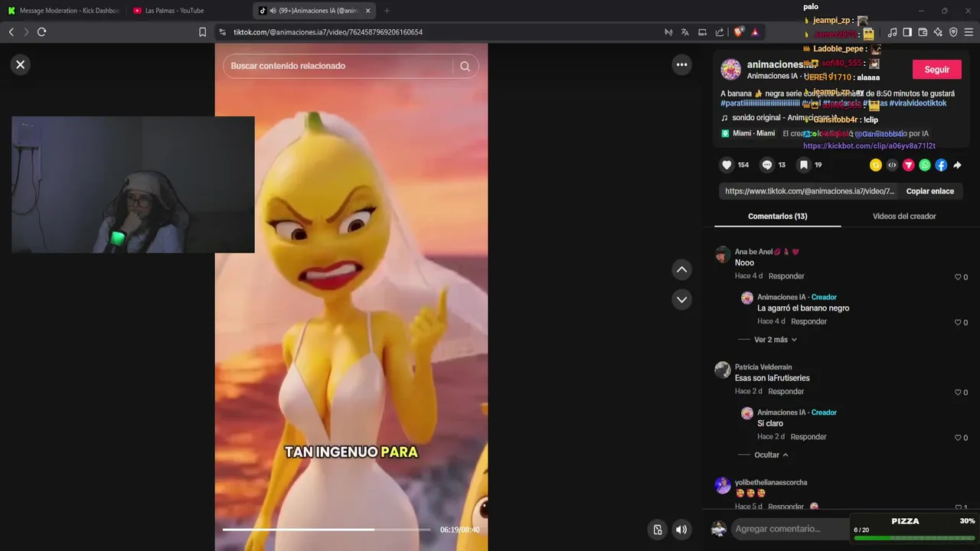Viewport: 980px width, 551px height.
Task: Open animaciones.ia7 profile avatar
Action: pyautogui.click(x=731, y=70)
